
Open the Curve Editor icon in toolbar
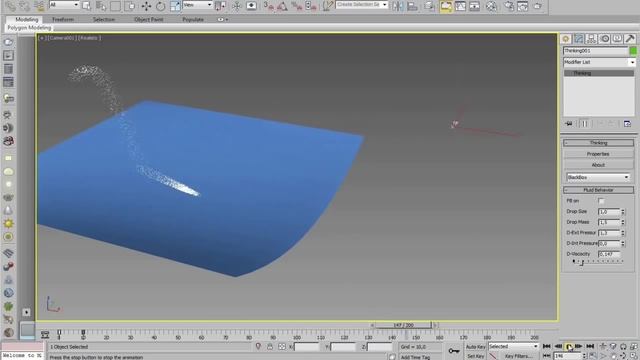click(460, 6)
